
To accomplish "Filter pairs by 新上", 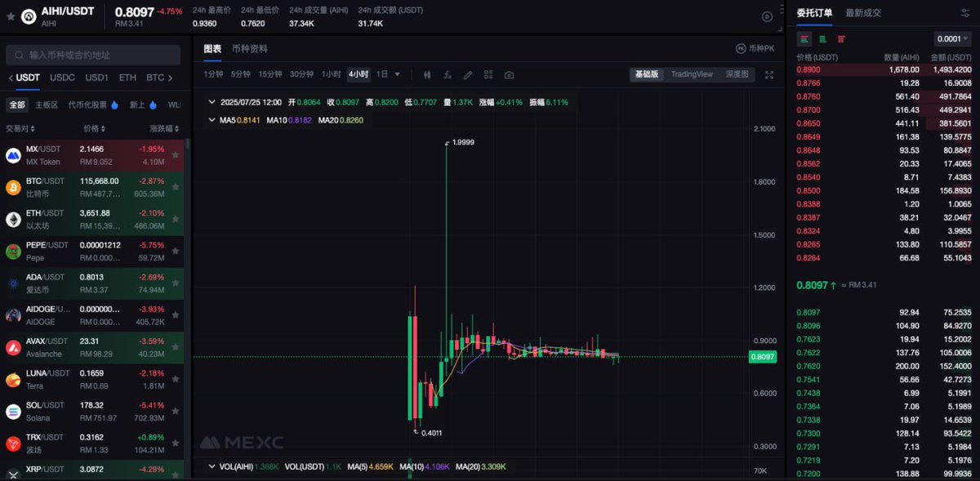I will click(x=142, y=105).
